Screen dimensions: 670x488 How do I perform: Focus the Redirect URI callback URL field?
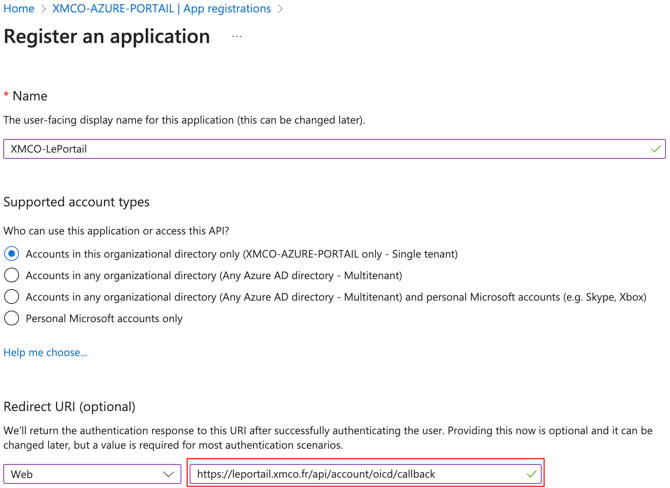[x=355, y=474]
